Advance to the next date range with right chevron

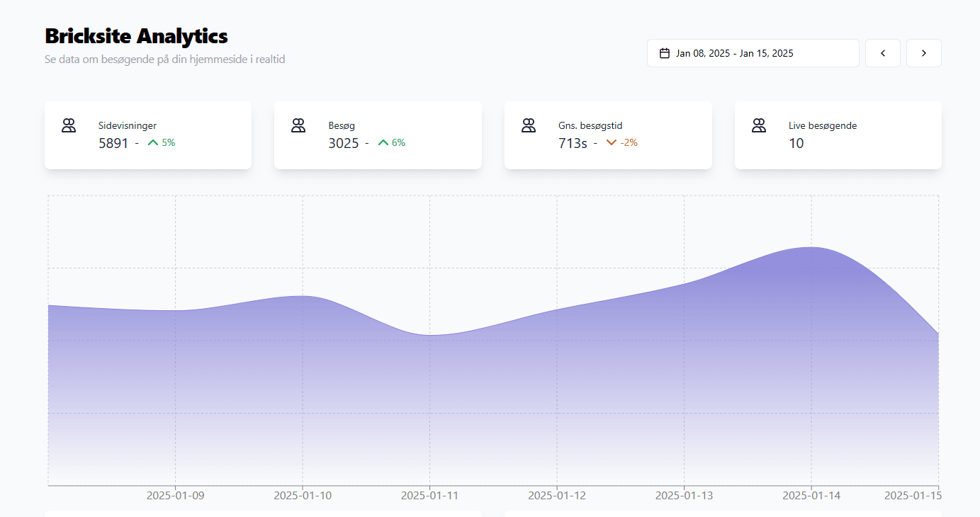click(923, 52)
